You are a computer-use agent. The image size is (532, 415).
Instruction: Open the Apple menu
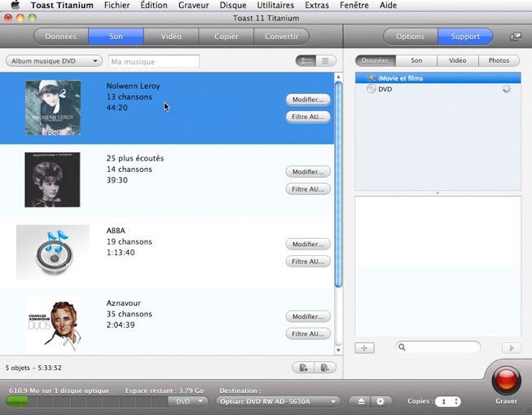15,5
